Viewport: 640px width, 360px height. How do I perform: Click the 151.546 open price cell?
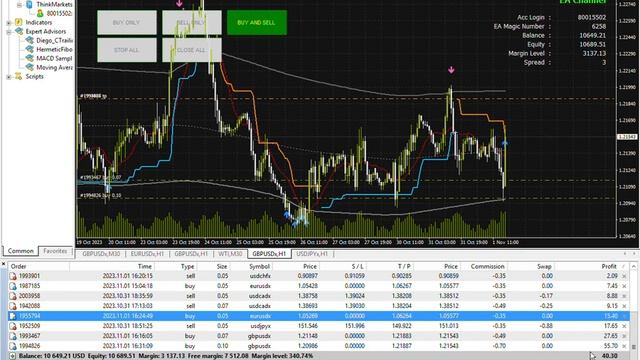tap(307, 326)
